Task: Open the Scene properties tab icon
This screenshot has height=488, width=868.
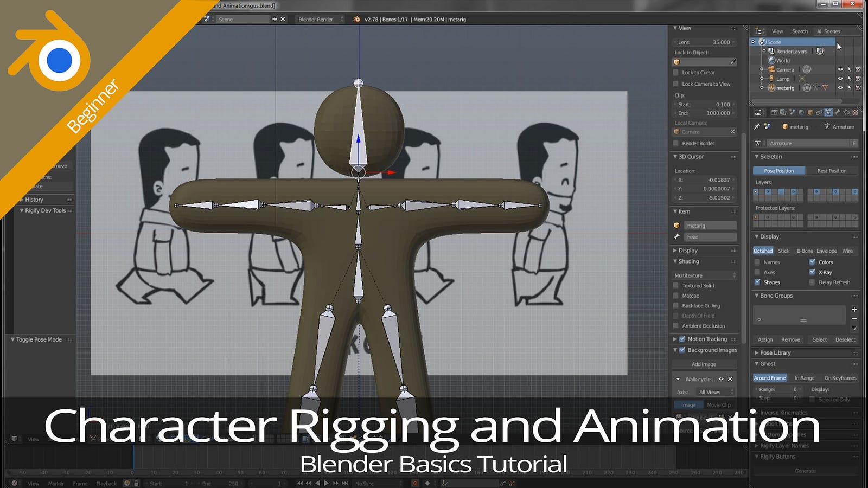Action: [792, 112]
